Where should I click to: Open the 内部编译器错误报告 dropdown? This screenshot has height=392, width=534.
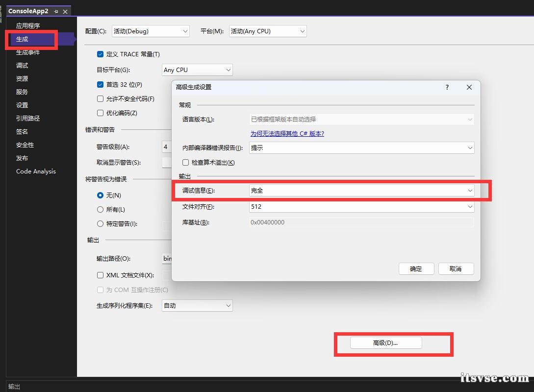(361, 147)
